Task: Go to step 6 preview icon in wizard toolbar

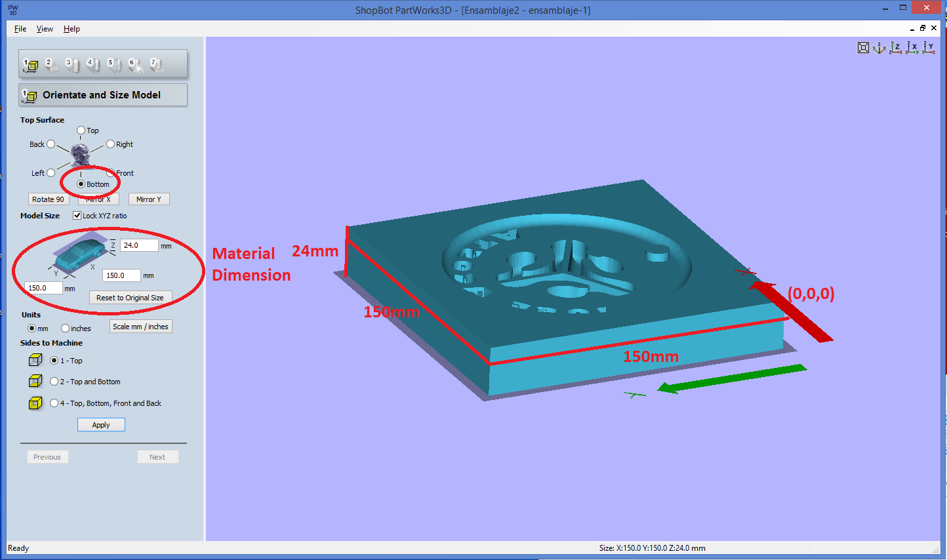Action: point(136,64)
